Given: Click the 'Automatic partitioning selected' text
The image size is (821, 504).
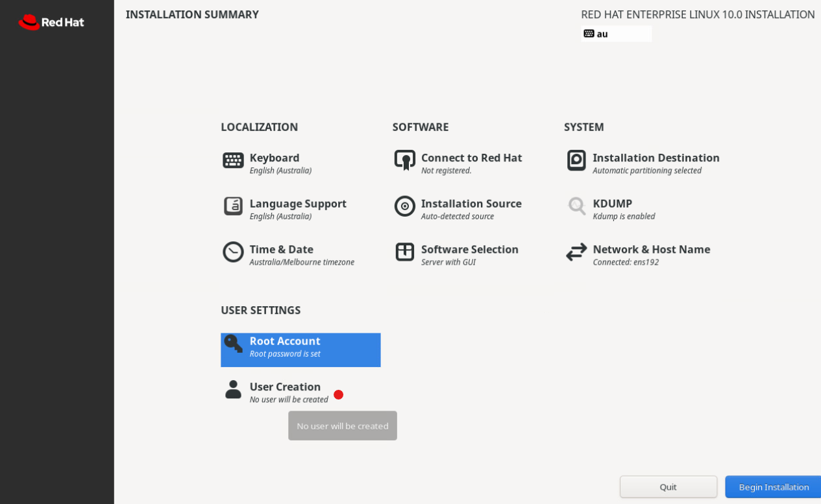Looking at the screenshot, I should [x=647, y=171].
